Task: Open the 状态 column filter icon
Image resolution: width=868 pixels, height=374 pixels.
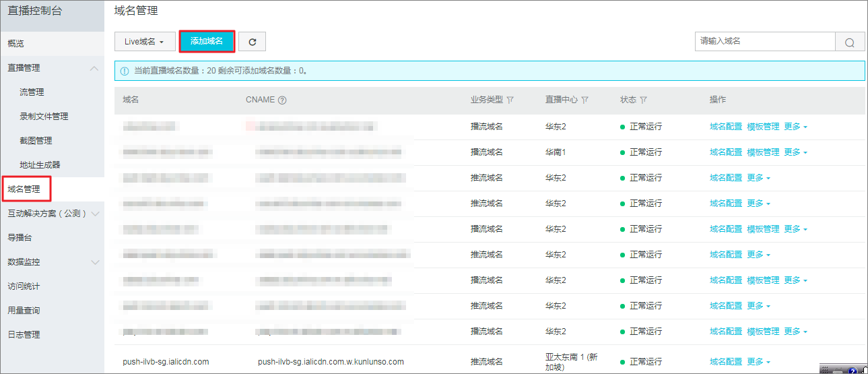Action: (x=644, y=100)
